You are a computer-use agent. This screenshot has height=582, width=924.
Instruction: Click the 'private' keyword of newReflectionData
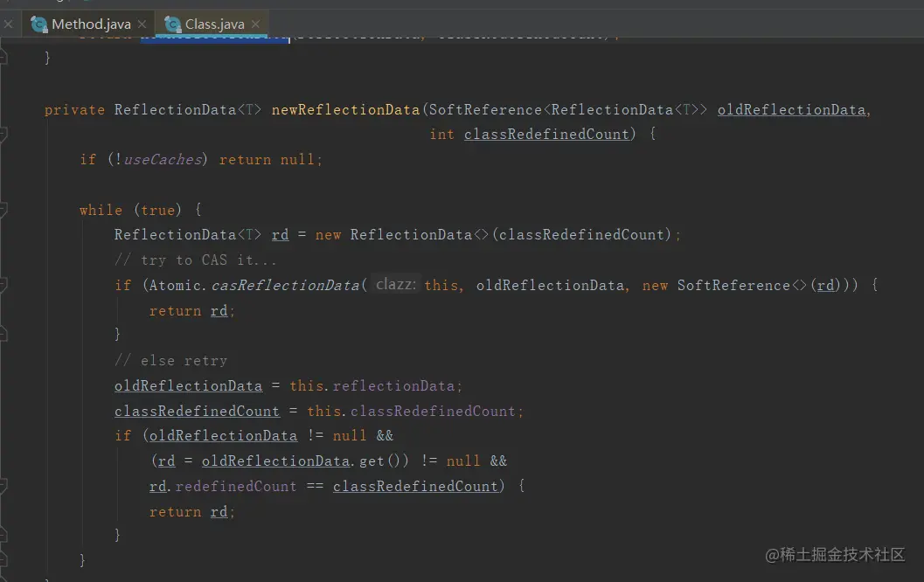(x=74, y=109)
